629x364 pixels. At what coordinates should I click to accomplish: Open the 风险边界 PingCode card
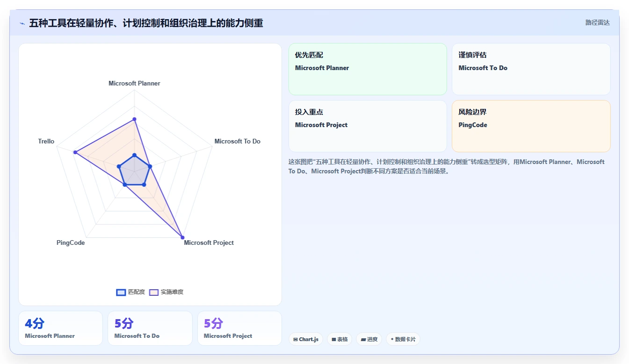(531, 126)
